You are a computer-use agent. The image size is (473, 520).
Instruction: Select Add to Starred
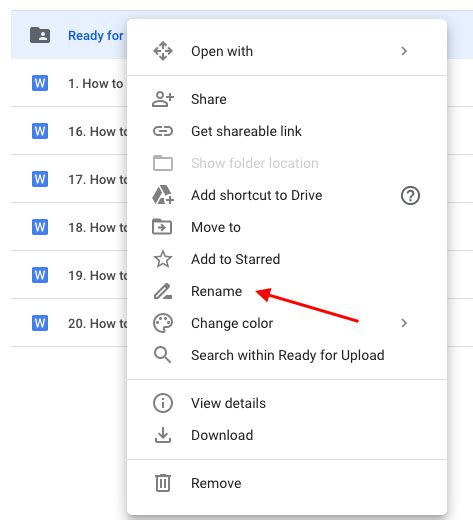(x=287, y=259)
